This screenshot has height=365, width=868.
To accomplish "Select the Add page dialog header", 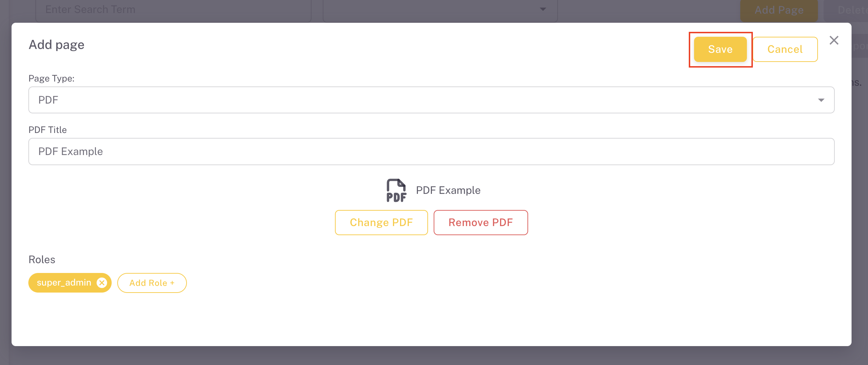I will (56, 44).
